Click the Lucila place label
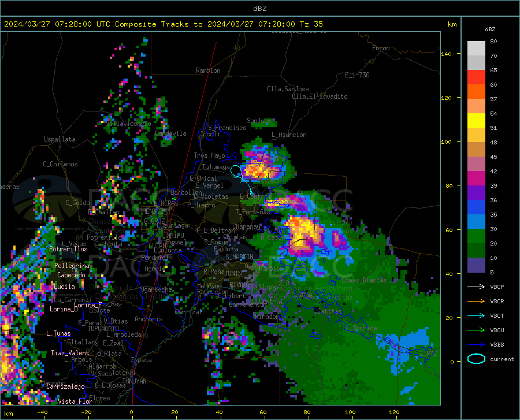The height and width of the screenshot is (420, 520). [65, 287]
